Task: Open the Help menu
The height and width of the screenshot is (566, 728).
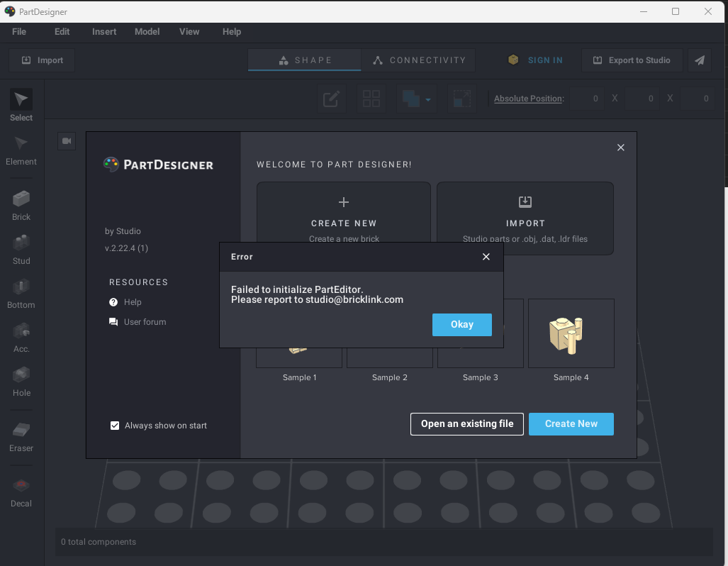Action: [x=232, y=32]
